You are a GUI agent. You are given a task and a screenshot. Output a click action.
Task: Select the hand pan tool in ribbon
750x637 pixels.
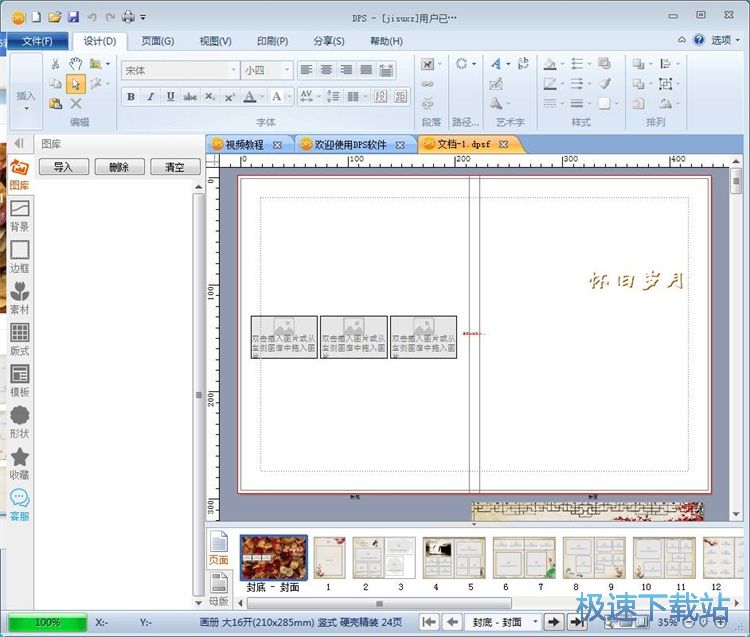pyautogui.click(x=76, y=64)
